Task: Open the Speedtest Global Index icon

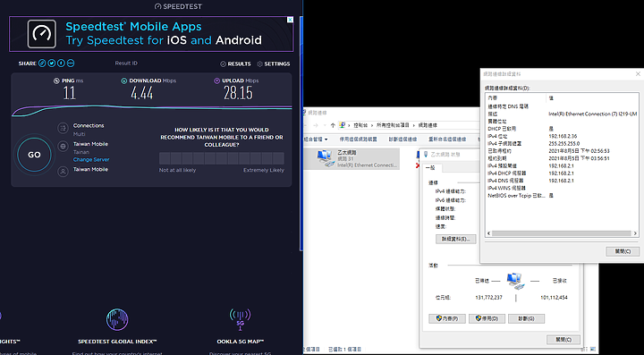Action: pyautogui.click(x=117, y=320)
